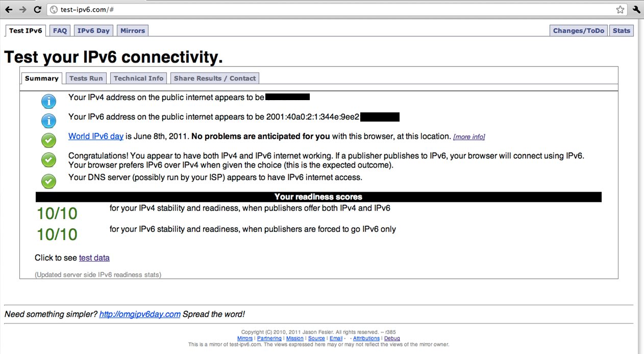Click the green checkmark beside World IPv6 day
This screenshot has width=644, height=354.
48,140
